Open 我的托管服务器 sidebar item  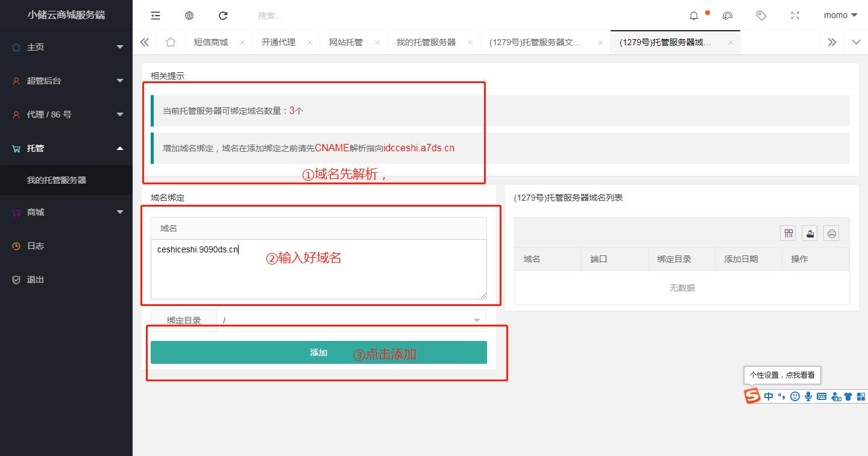click(x=66, y=180)
